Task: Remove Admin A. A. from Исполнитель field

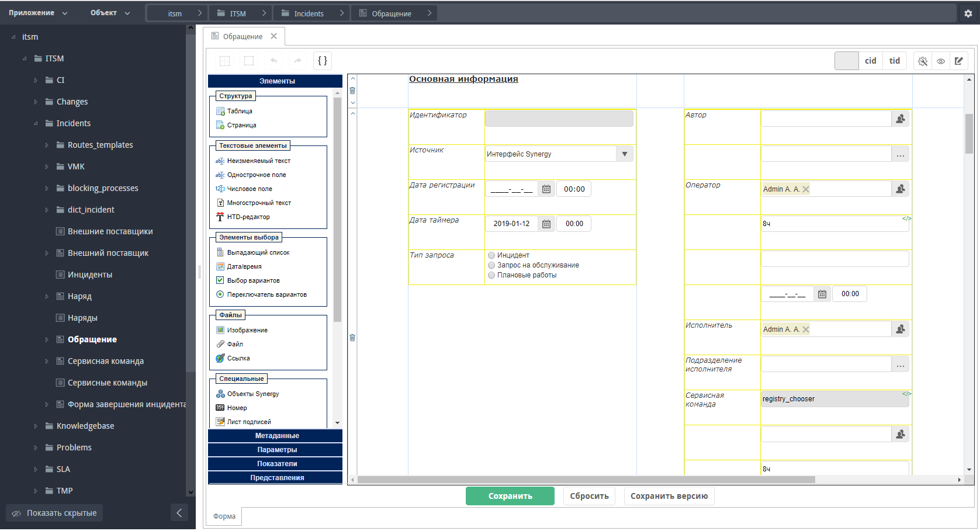Action: coord(806,329)
